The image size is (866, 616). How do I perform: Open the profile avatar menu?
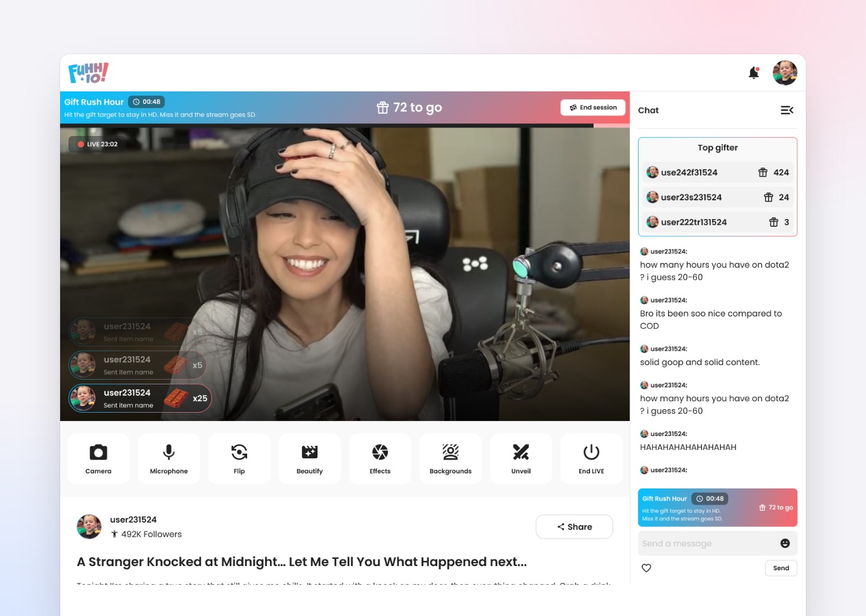[x=785, y=73]
